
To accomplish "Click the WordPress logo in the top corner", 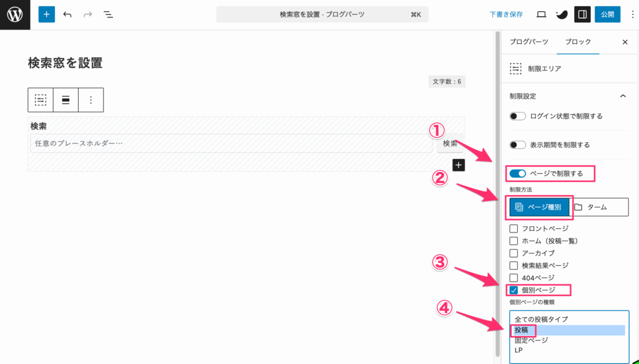I will click(x=14, y=14).
